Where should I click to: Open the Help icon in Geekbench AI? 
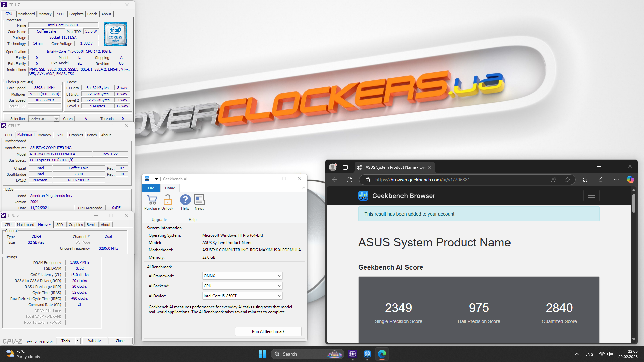coord(185,200)
